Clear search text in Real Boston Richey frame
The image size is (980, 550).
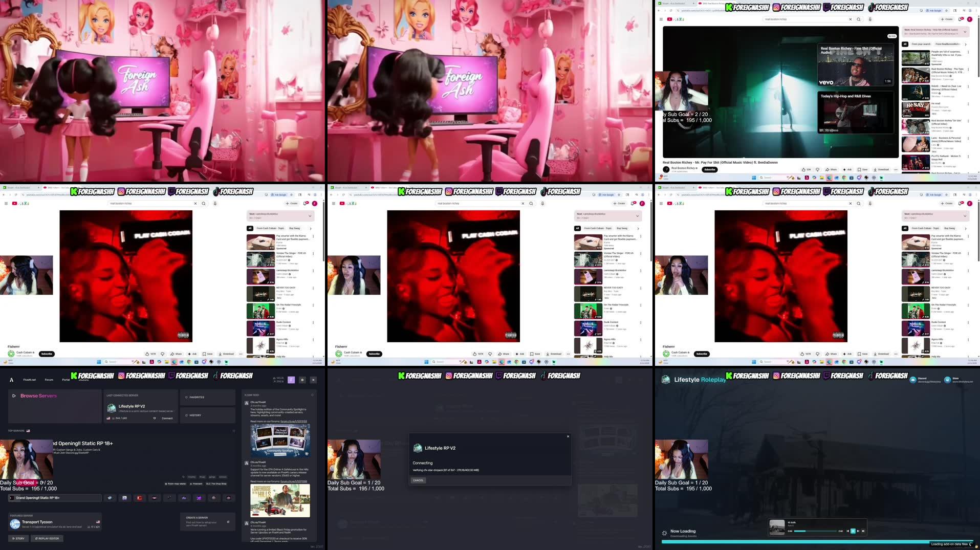pos(851,19)
